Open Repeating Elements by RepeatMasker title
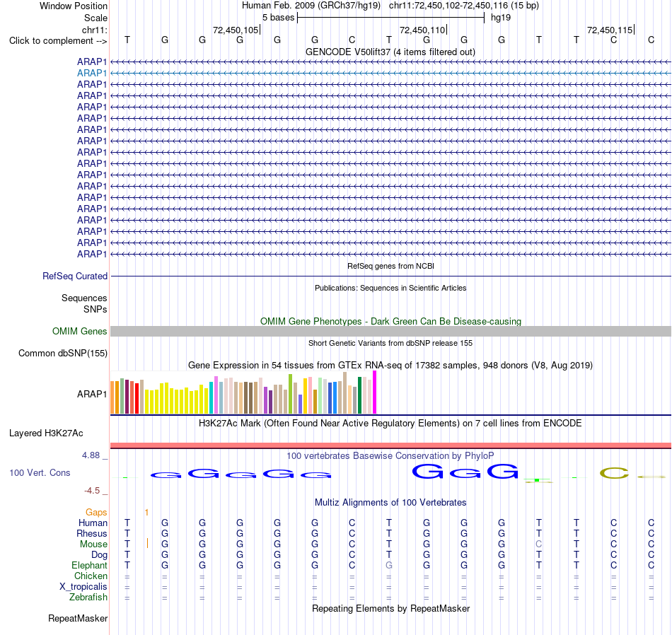This screenshot has width=672, height=635. click(390, 608)
